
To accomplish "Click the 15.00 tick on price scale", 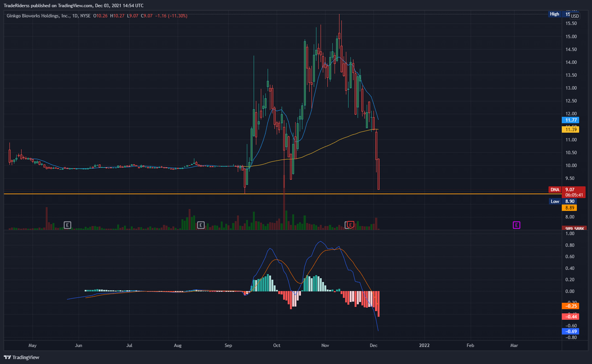I will coord(572,36).
